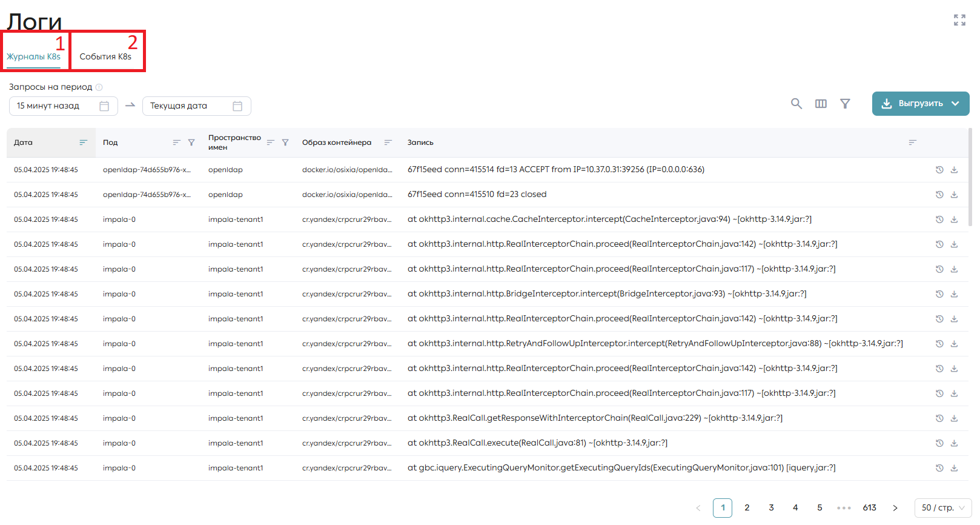Click the Текущая дата end date field
This screenshot has height=525, width=980.
coord(196,106)
